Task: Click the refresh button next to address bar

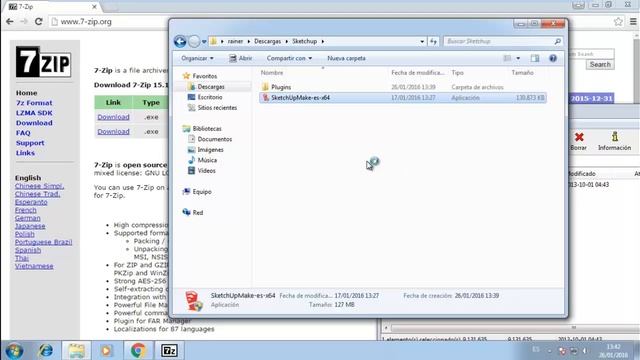Action: coord(433,41)
